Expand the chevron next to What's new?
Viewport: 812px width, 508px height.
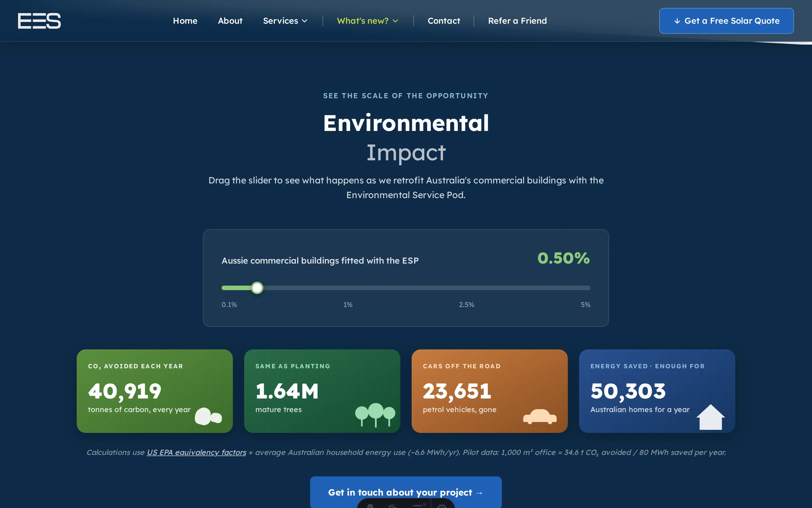(395, 21)
